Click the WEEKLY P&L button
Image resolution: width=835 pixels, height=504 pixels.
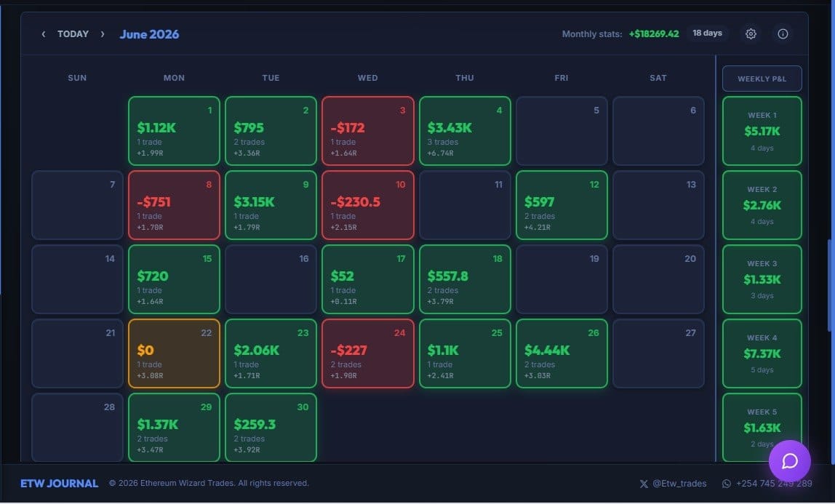[x=762, y=79]
